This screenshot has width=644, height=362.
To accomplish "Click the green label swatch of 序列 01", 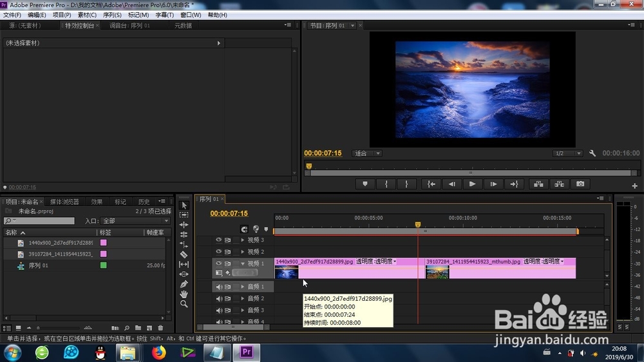I will coord(104,265).
